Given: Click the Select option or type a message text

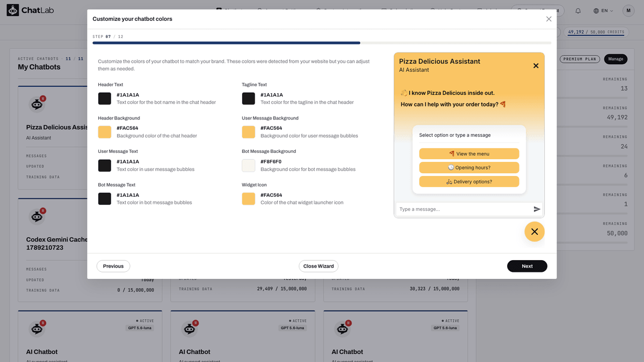Looking at the screenshot, I should tap(455, 135).
